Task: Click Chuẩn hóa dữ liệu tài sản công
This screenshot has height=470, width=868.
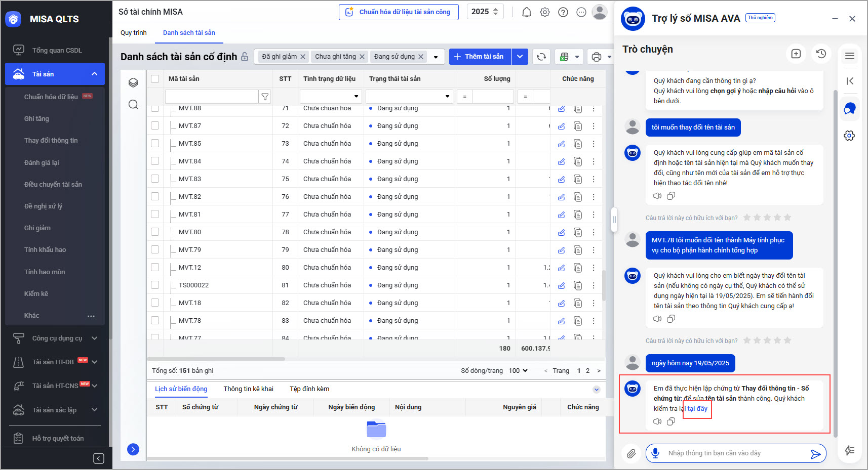Action: pyautogui.click(x=399, y=12)
